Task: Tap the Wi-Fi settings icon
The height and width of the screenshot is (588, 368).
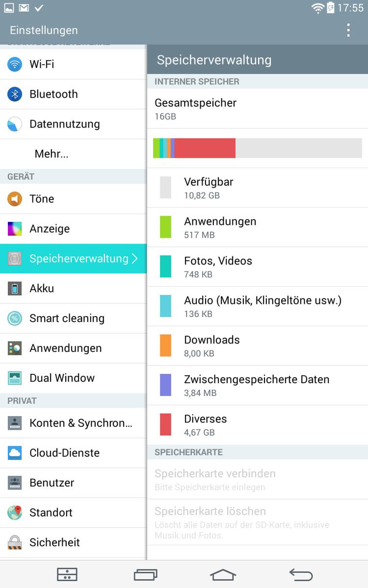Action: 15,64
